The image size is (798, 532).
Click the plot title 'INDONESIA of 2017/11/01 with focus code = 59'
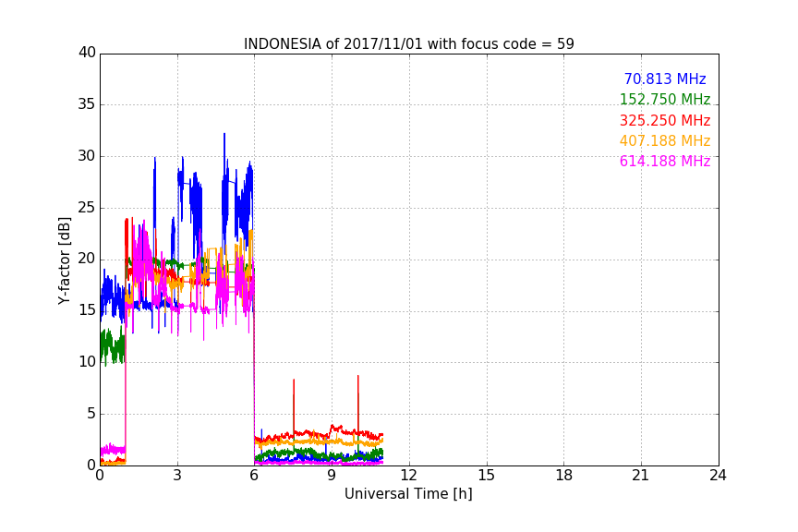[408, 44]
